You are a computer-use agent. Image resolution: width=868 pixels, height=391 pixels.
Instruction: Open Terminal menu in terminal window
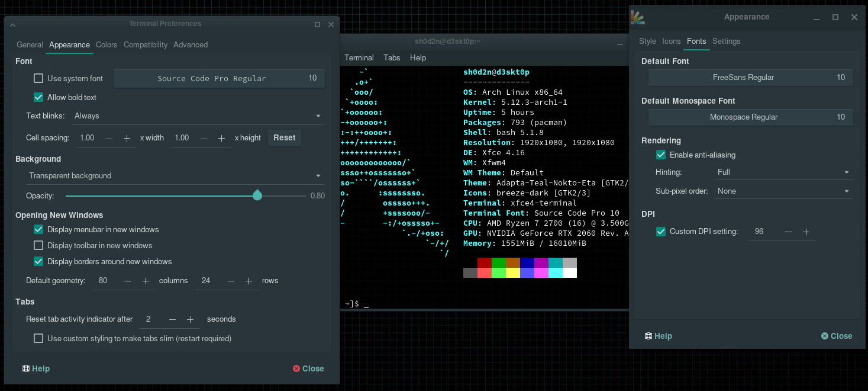point(359,58)
